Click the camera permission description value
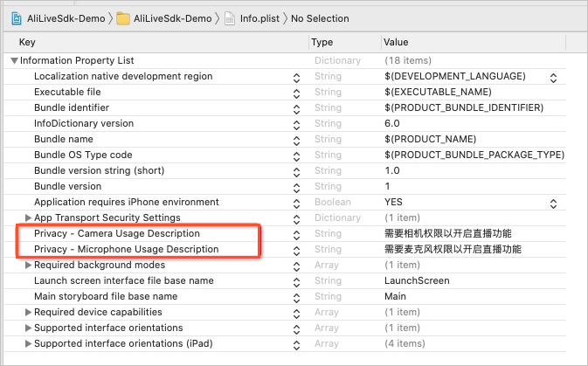 [448, 233]
